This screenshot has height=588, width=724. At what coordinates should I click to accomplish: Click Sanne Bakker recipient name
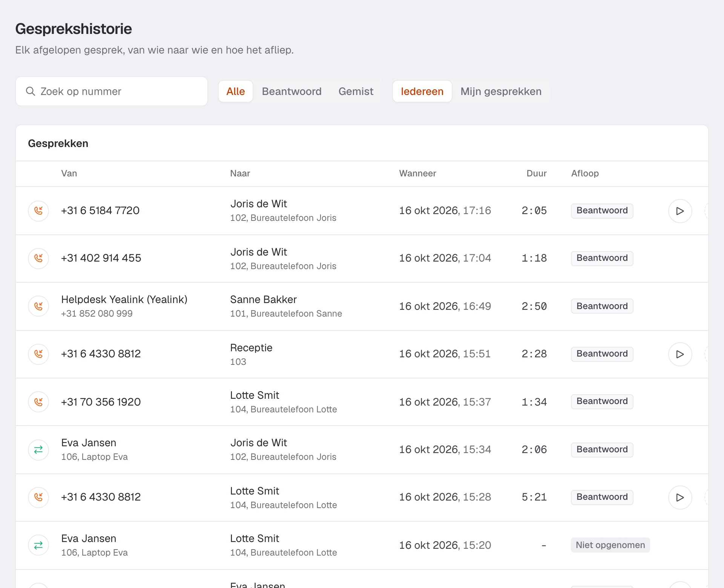(x=263, y=299)
